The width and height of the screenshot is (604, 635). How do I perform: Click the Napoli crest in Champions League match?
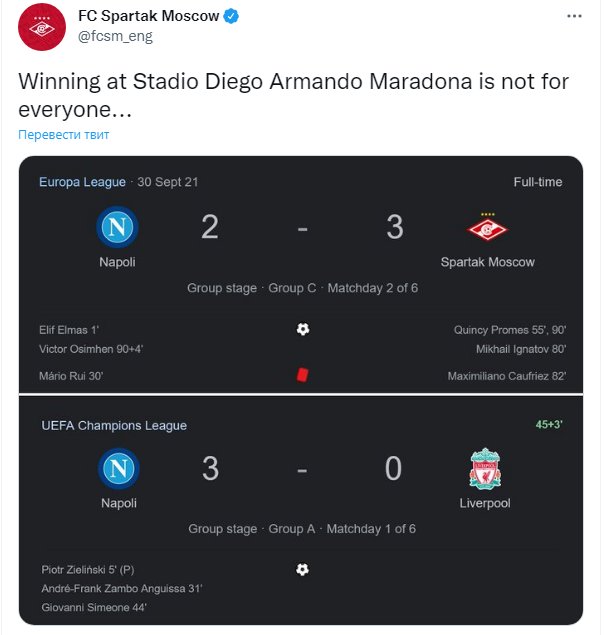click(x=118, y=469)
